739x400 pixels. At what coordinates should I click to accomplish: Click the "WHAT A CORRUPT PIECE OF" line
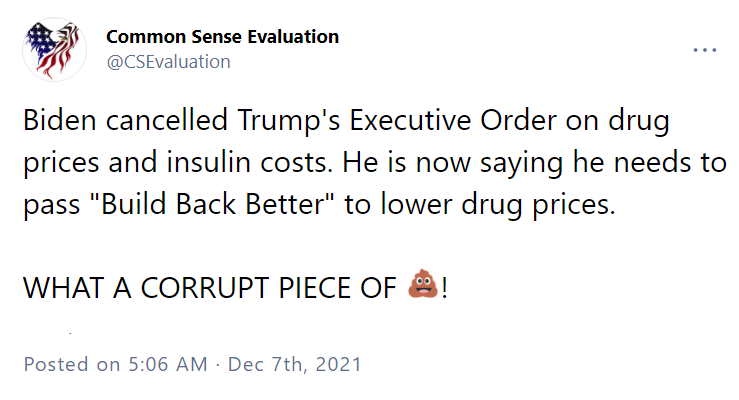210,287
